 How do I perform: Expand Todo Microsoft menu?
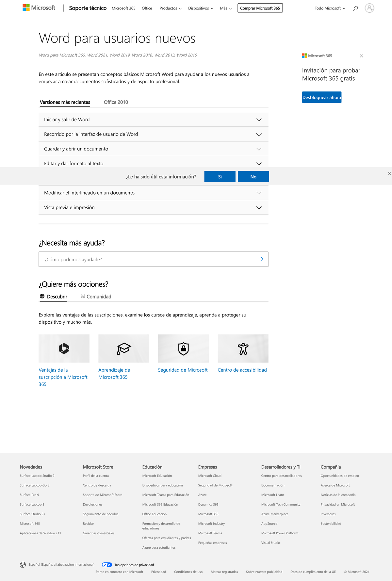point(329,8)
